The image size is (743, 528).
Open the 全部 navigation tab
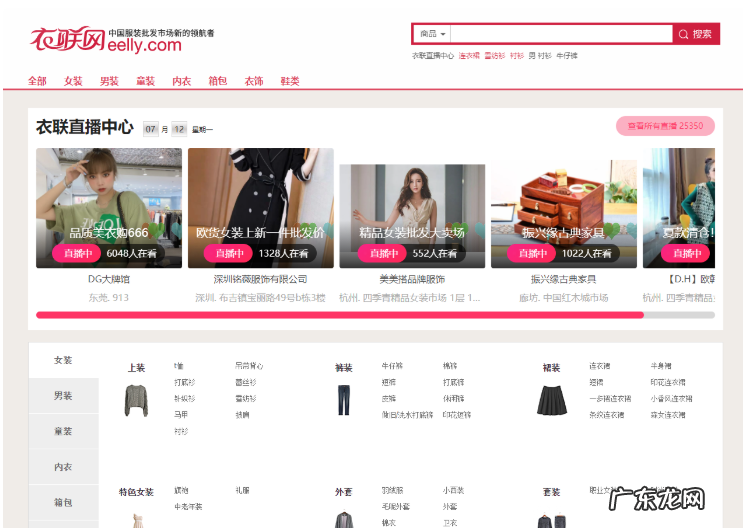[x=37, y=81]
